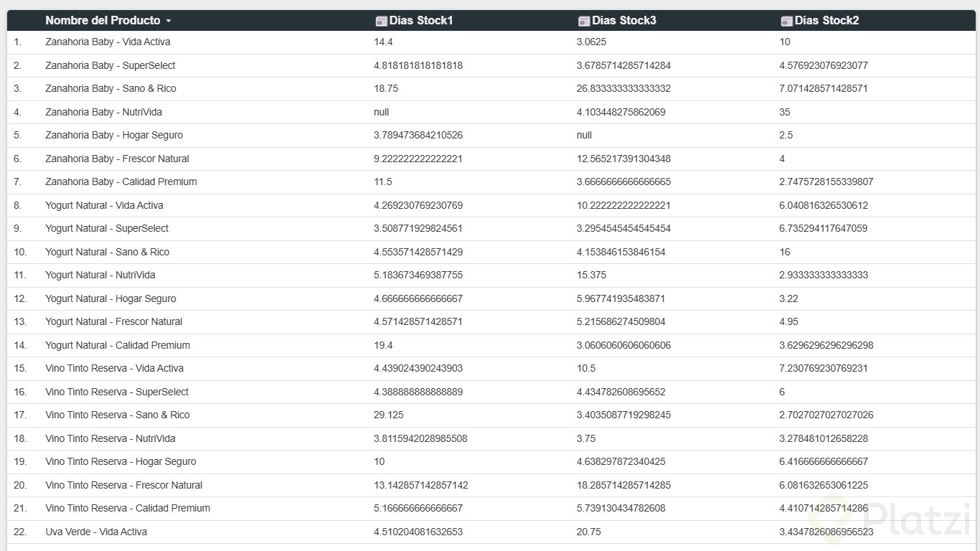Image resolution: width=980 pixels, height=551 pixels.
Task: Sort table by Días Stock2 header
Action: (826, 21)
